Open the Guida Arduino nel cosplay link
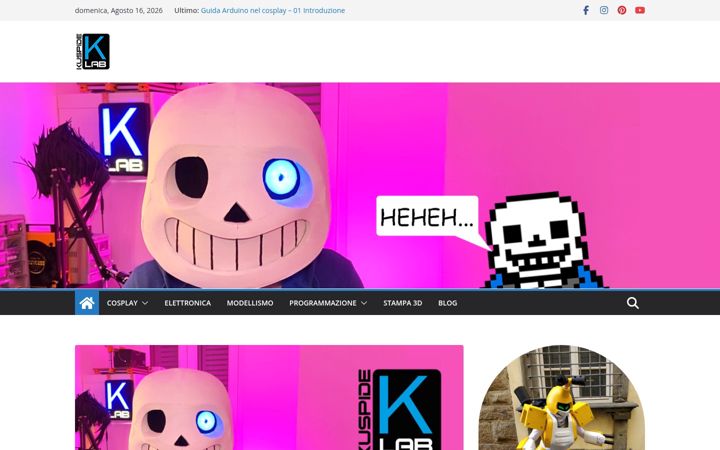Screen dimensions: 720x450 click(273, 10)
